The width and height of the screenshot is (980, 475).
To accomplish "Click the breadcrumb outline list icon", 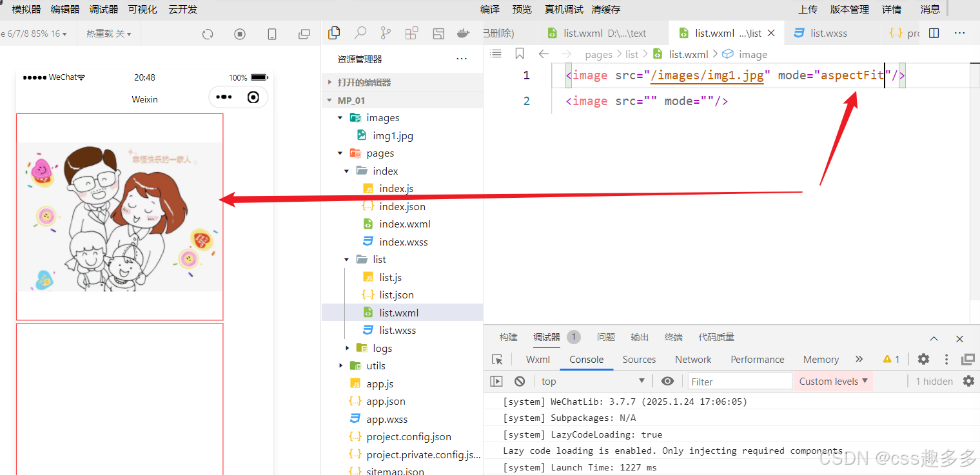I will (495, 53).
